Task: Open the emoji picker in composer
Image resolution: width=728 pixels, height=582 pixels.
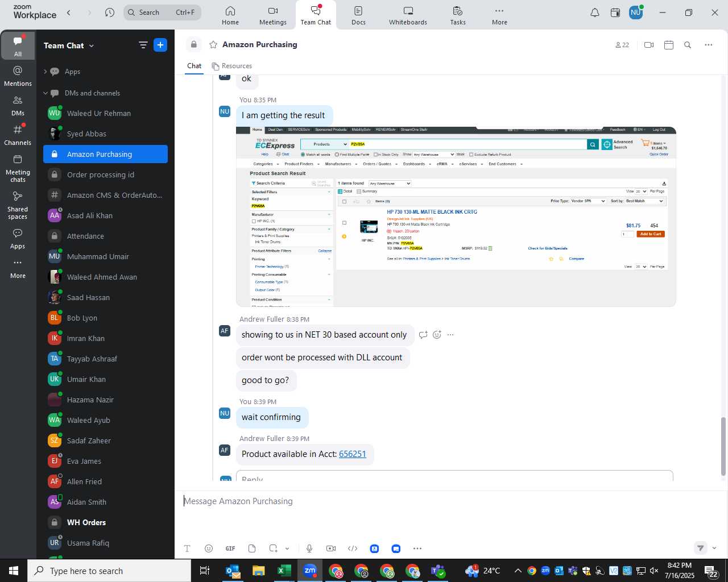Action: 209,548
